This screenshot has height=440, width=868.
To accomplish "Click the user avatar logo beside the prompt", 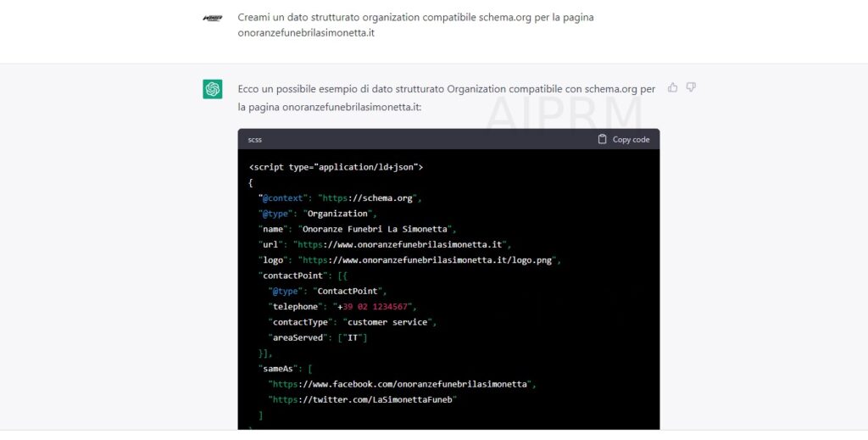I will point(213,19).
